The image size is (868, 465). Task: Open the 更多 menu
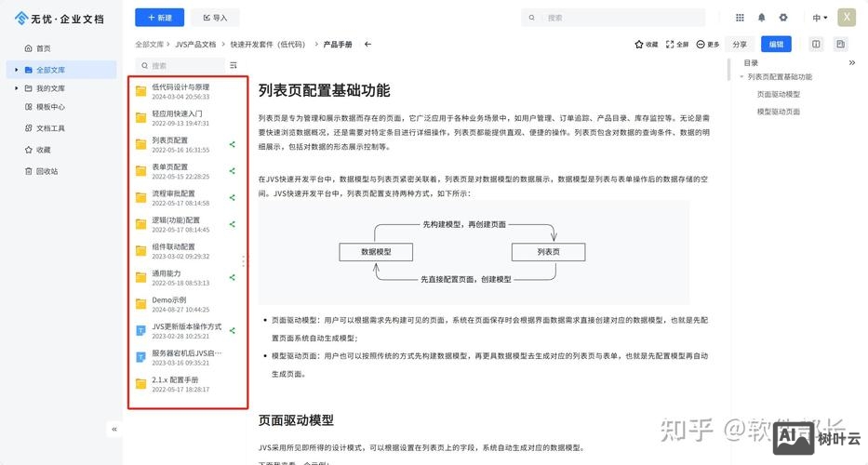pyautogui.click(x=708, y=45)
